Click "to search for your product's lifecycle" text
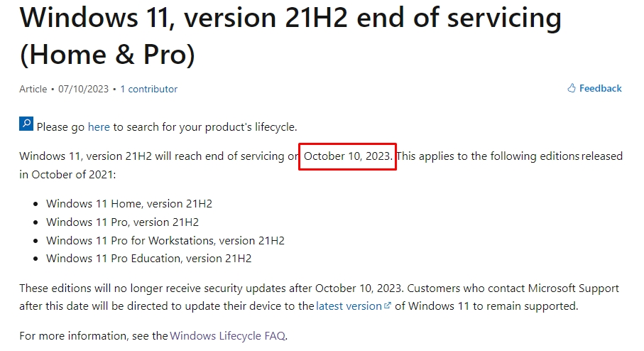This screenshot has height=351, width=644. point(204,127)
